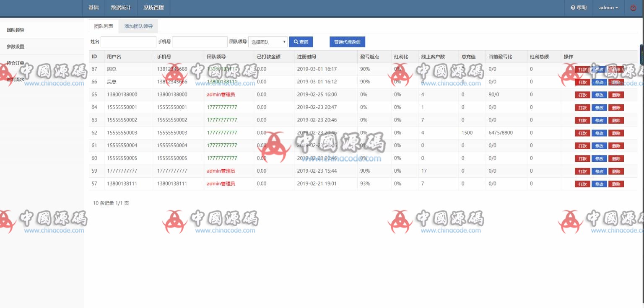This screenshot has height=308, width=644.
Task: Open the 系统管理 menu
Action: pyautogui.click(x=153, y=8)
